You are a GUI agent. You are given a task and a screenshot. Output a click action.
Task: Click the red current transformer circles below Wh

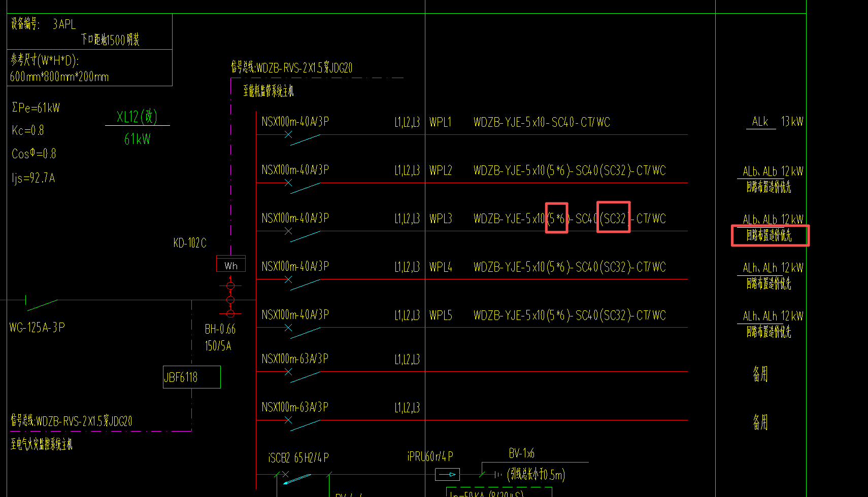(230, 300)
